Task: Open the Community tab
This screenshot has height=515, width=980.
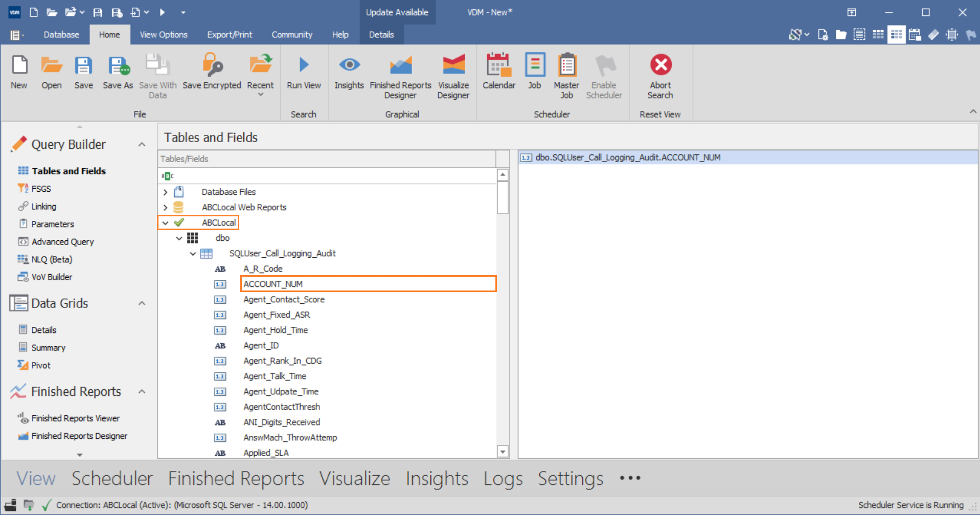Action: 292,35
